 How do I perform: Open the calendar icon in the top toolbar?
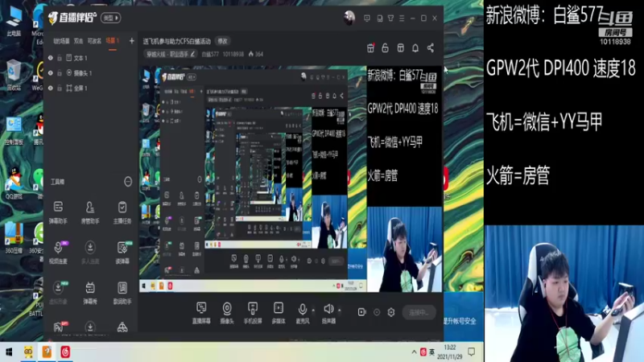click(x=370, y=48)
